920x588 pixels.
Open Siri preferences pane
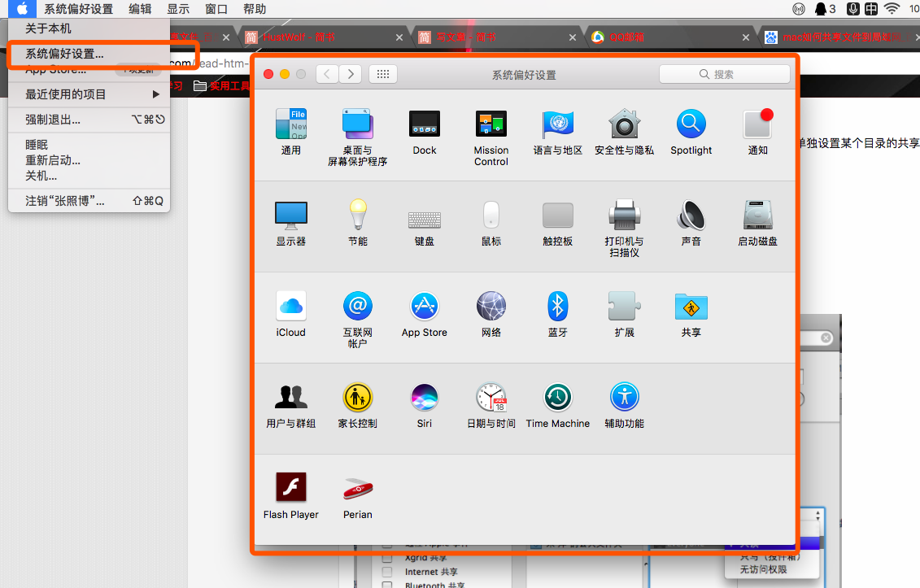(425, 405)
